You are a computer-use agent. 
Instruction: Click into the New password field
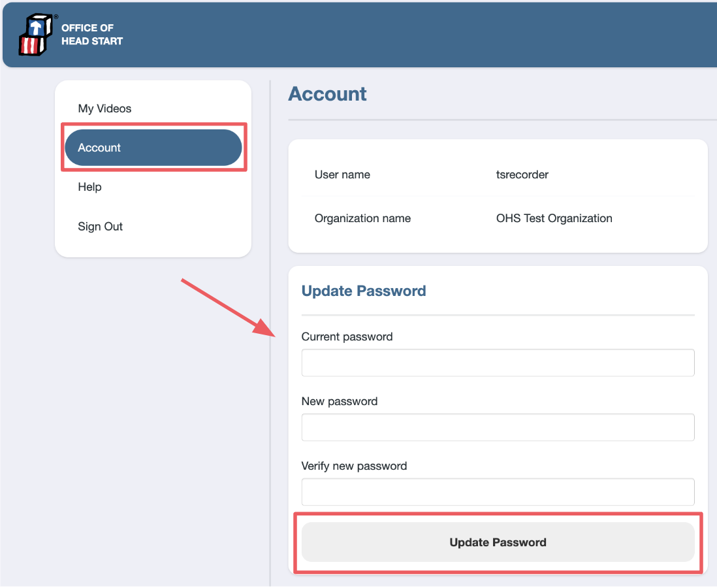coord(498,427)
